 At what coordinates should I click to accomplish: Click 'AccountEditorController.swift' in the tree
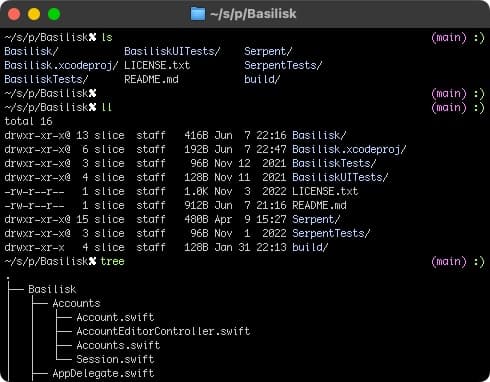[x=163, y=331]
